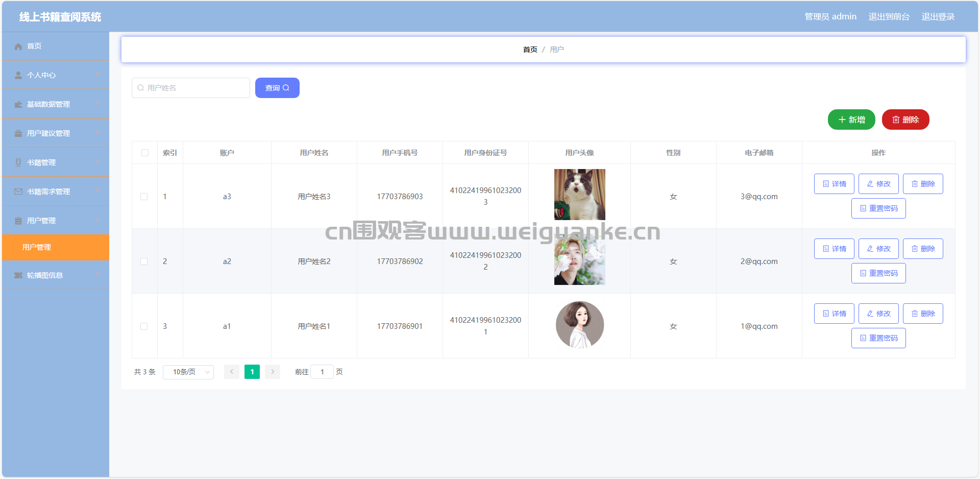Click the email cell 3@qq.com
This screenshot has height=479, width=980.
tap(759, 197)
